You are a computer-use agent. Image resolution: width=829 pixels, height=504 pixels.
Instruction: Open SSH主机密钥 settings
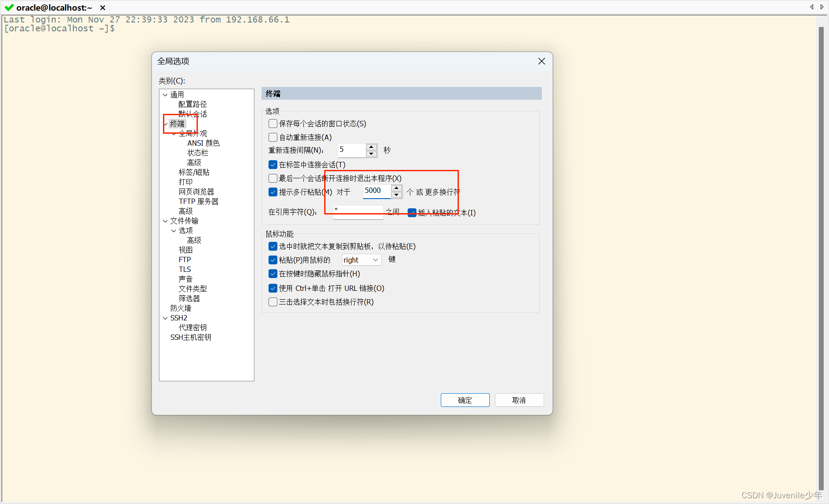click(x=191, y=337)
